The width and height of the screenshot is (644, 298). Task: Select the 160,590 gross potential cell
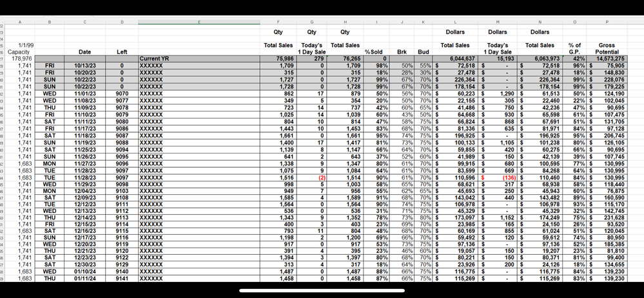pyautogui.click(x=606, y=198)
